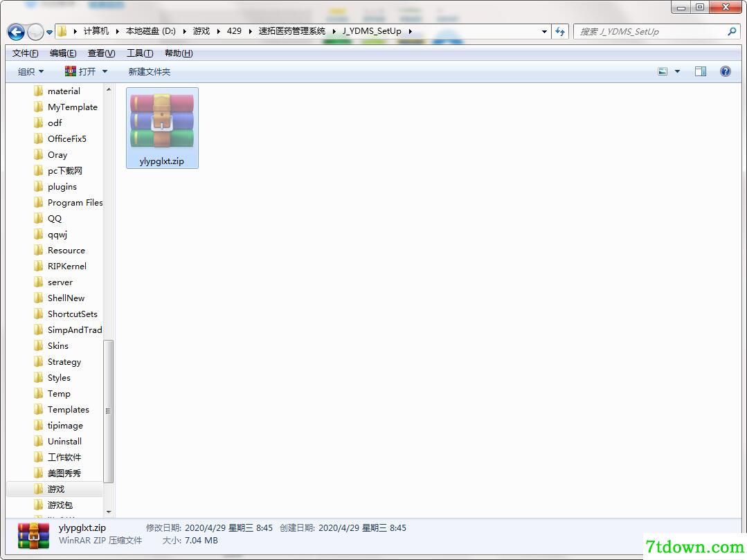Click the Uninstall folder icon
Image resolution: width=747 pixels, height=560 pixels.
pyautogui.click(x=39, y=442)
